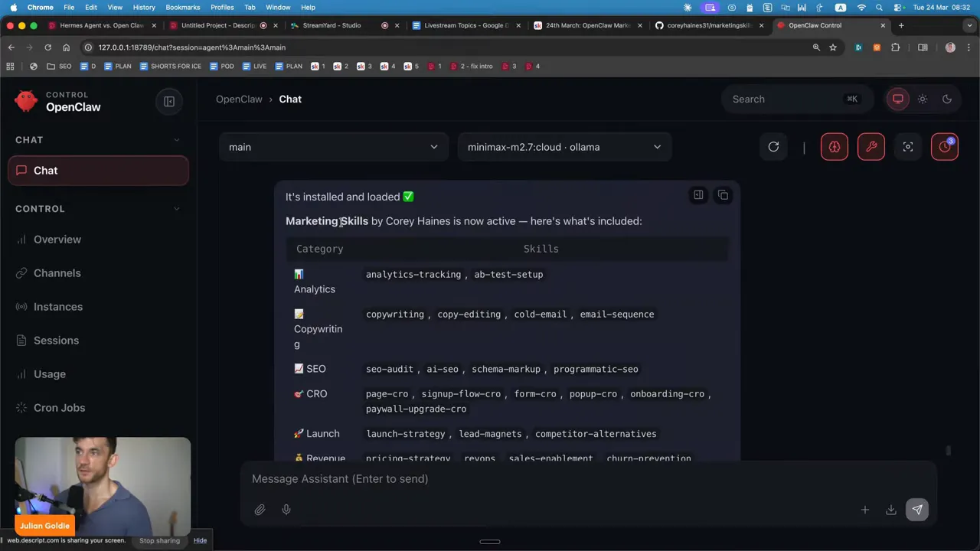980x551 pixels.
Task: Click the chat vertical scrollbar thumb
Action: [x=948, y=451]
